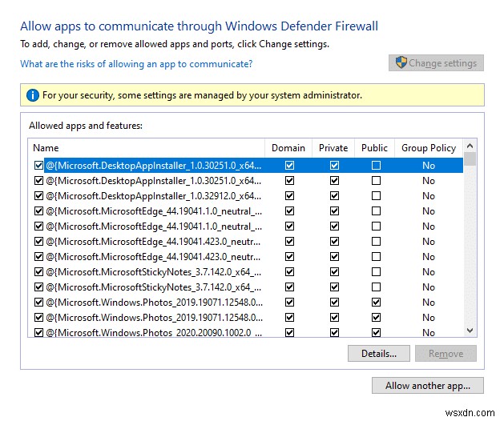Viewport: 504px width, 421px height.
Task: Click the shield icon on Change settings
Action: coord(401,63)
